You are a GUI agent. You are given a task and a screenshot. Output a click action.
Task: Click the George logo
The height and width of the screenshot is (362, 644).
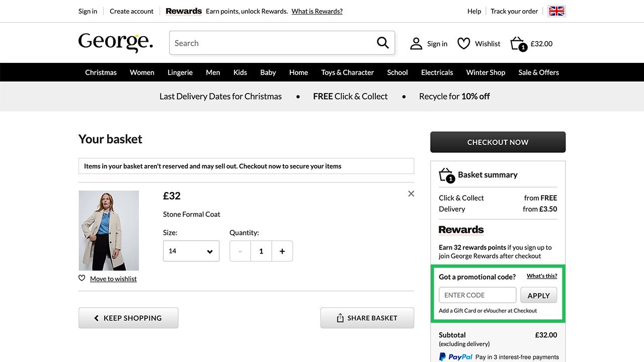(116, 43)
